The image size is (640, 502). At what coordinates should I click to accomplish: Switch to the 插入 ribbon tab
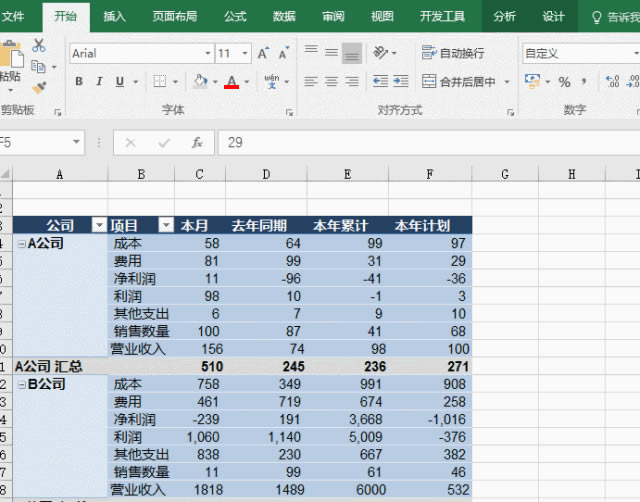[x=115, y=16]
